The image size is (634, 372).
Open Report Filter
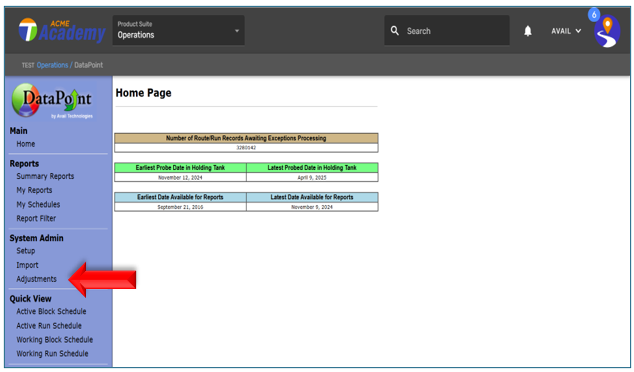36,218
